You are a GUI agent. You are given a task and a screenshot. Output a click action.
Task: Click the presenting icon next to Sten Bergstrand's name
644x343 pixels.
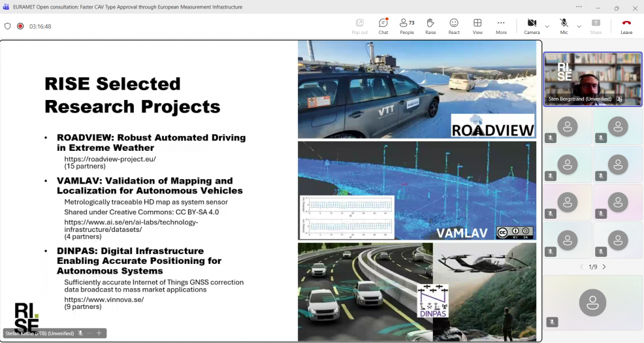click(x=619, y=99)
